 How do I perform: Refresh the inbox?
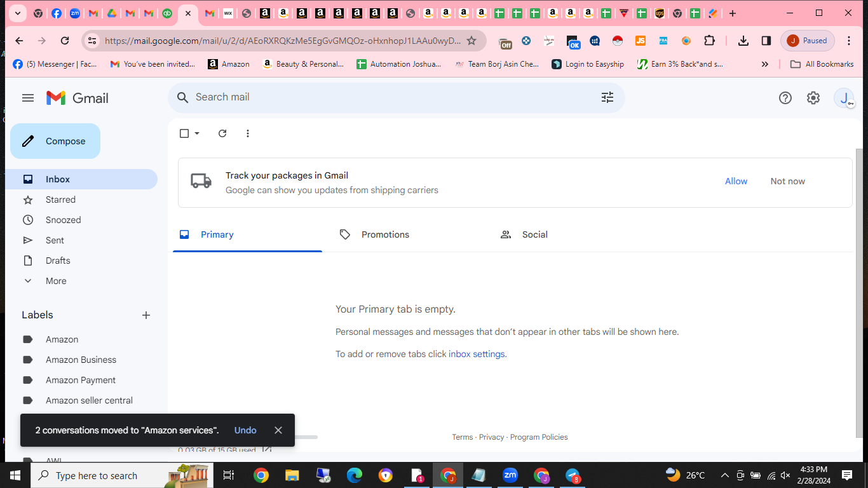point(222,133)
